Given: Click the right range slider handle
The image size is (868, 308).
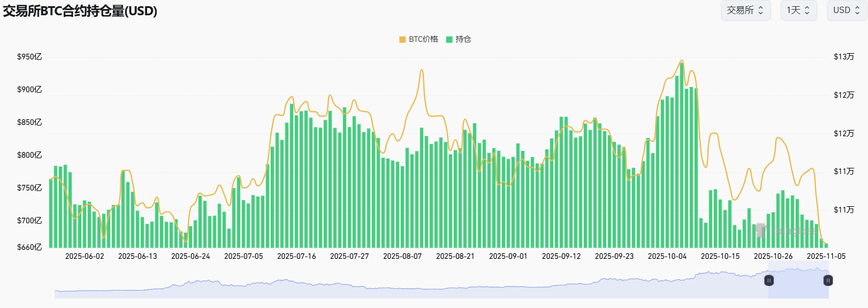Looking at the screenshot, I should pyautogui.click(x=828, y=280).
